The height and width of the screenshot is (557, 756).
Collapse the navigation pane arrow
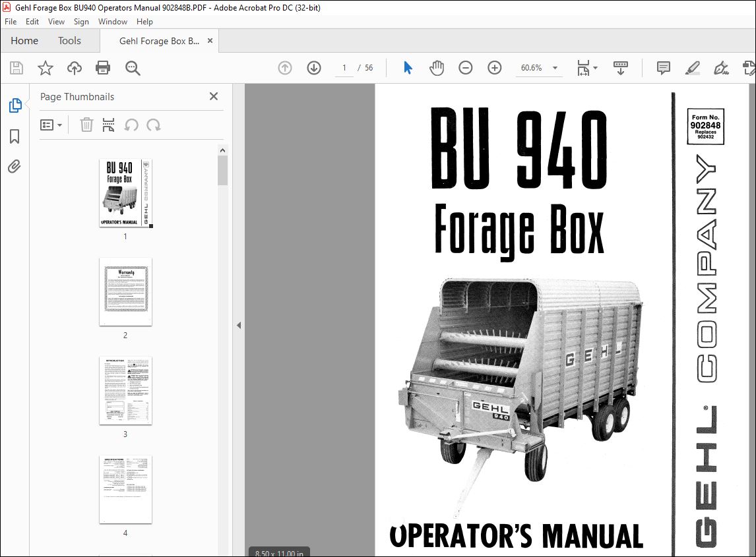tap(239, 325)
